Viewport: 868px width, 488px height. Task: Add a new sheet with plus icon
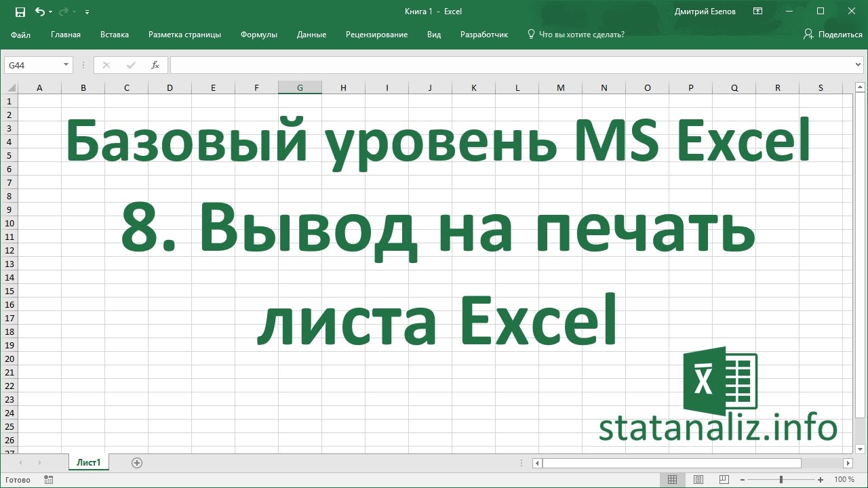click(137, 463)
